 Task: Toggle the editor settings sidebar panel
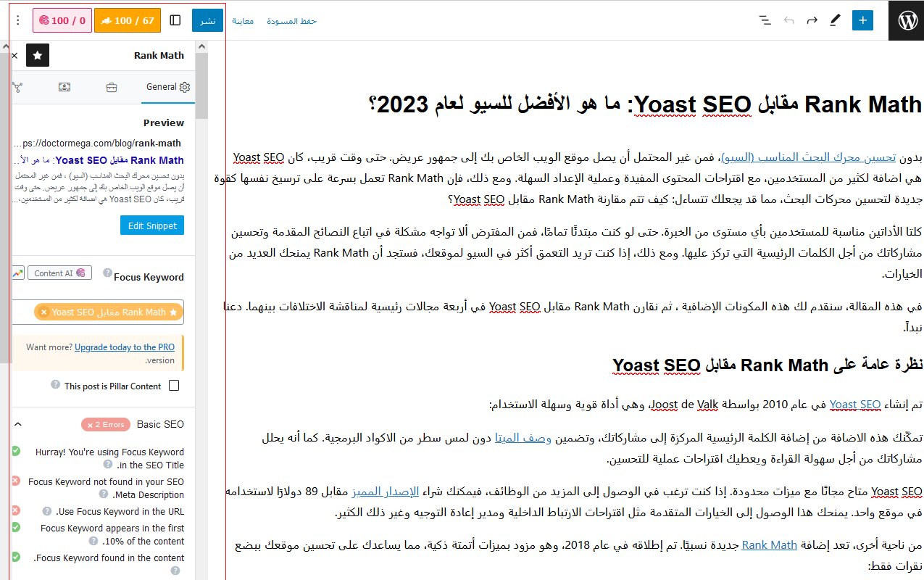175,20
